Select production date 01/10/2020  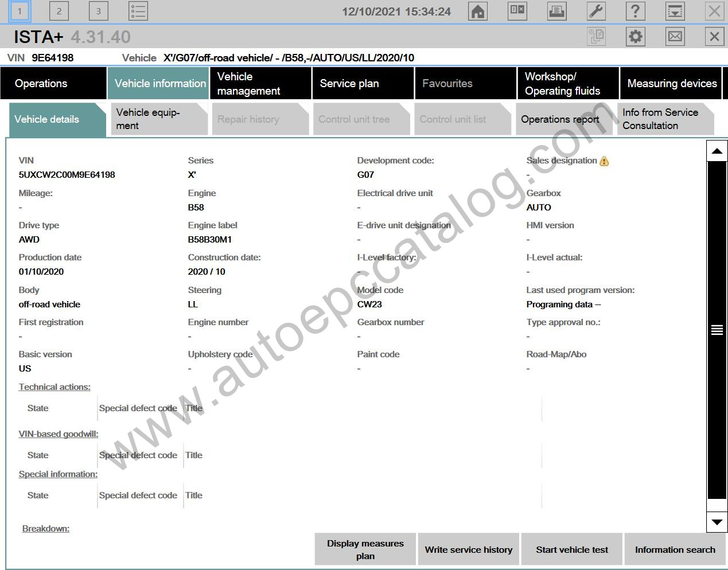click(x=41, y=272)
